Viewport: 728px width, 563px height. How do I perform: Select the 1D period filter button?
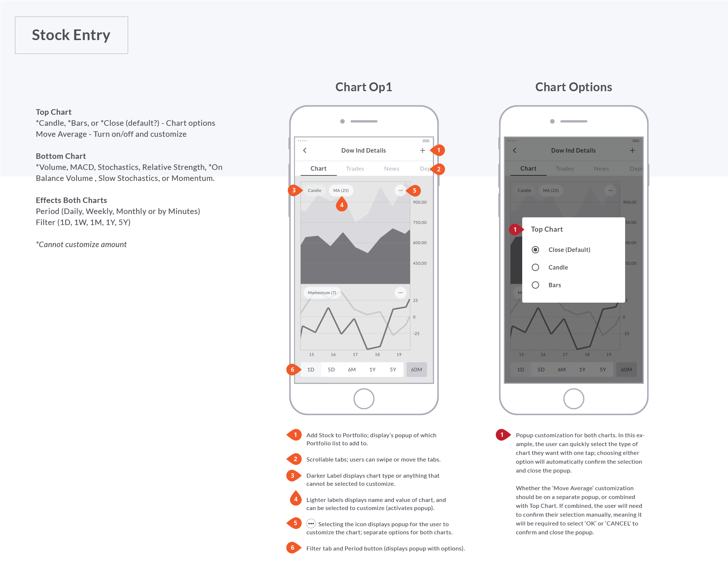pyautogui.click(x=310, y=369)
